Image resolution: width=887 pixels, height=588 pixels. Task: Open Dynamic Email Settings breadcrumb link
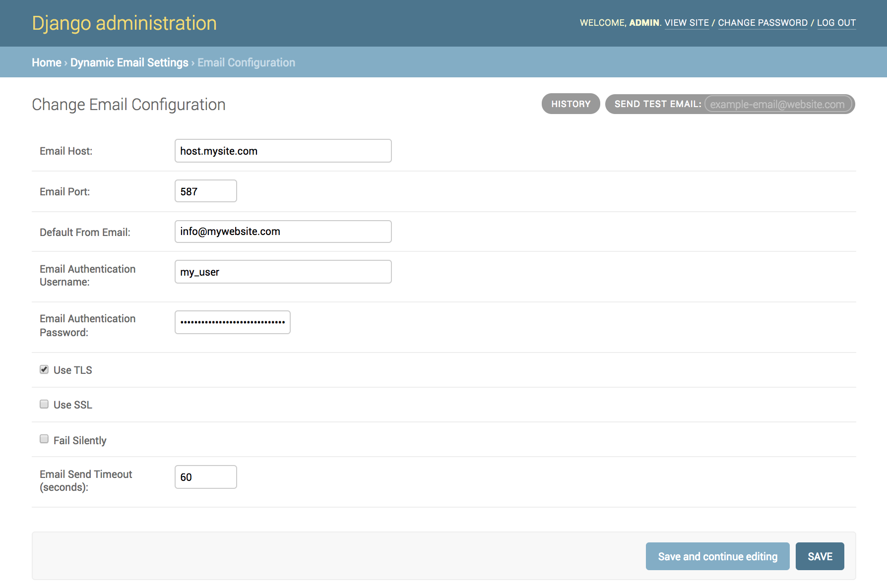(x=129, y=62)
